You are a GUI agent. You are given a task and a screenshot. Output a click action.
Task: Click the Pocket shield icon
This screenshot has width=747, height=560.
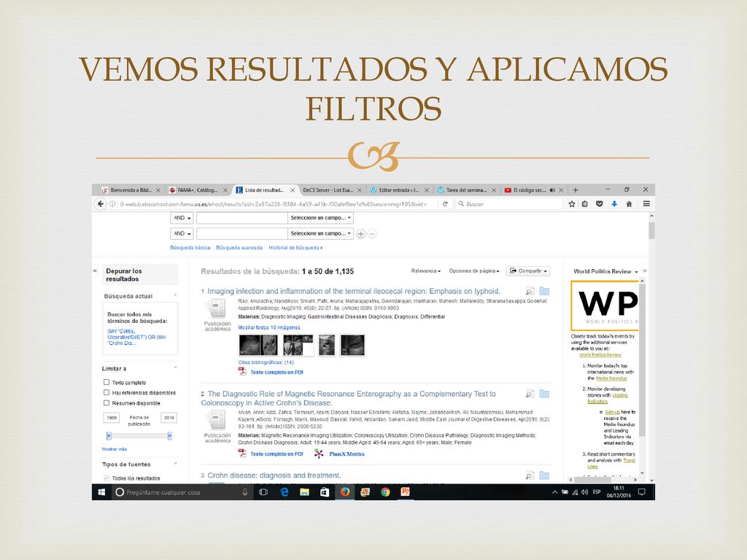click(600, 204)
